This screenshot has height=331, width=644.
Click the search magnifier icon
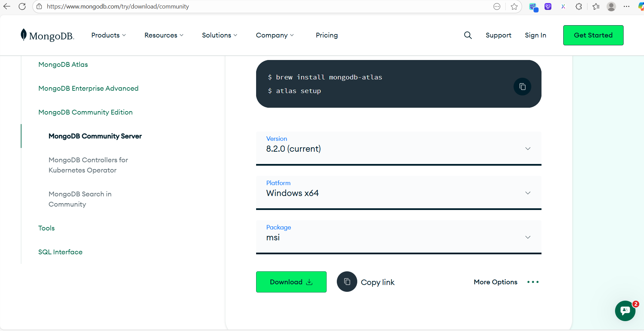[x=468, y=35]
